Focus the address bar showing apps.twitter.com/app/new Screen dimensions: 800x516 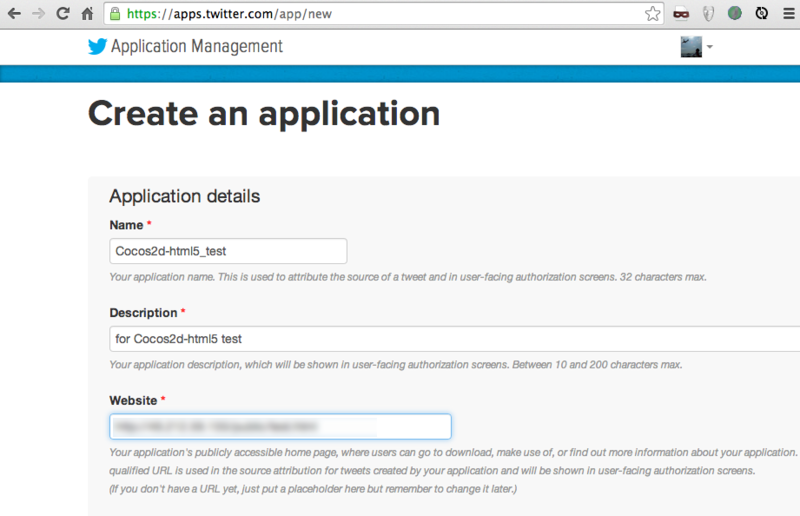(x=383, y=14)
